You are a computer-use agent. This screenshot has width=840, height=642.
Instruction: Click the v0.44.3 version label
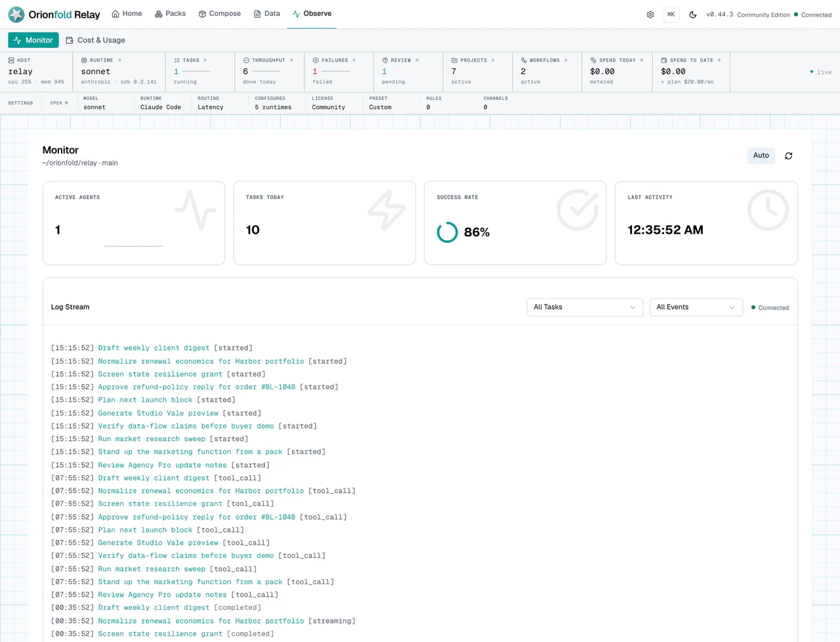click(x=720, y=14)
